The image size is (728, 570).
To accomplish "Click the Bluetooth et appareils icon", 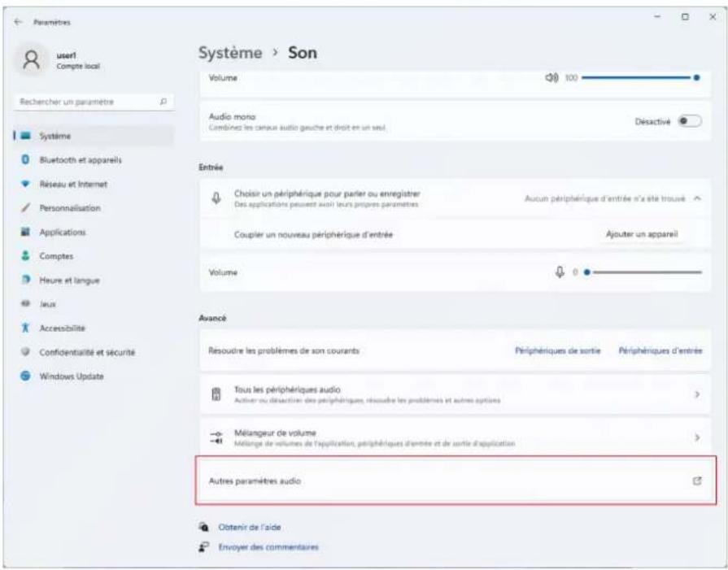I will [x=25, y=159].
